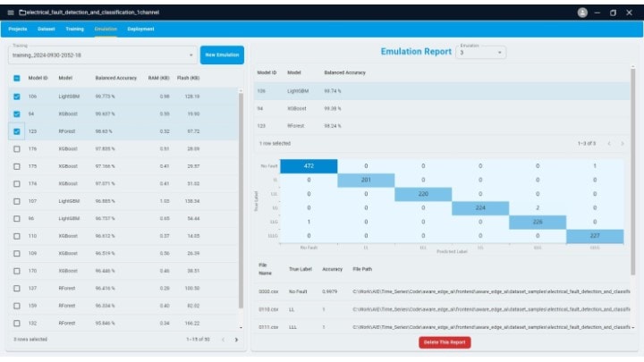Open the user account avatar
This screenshot has width=644, height=362.
(x=583, y=13)
